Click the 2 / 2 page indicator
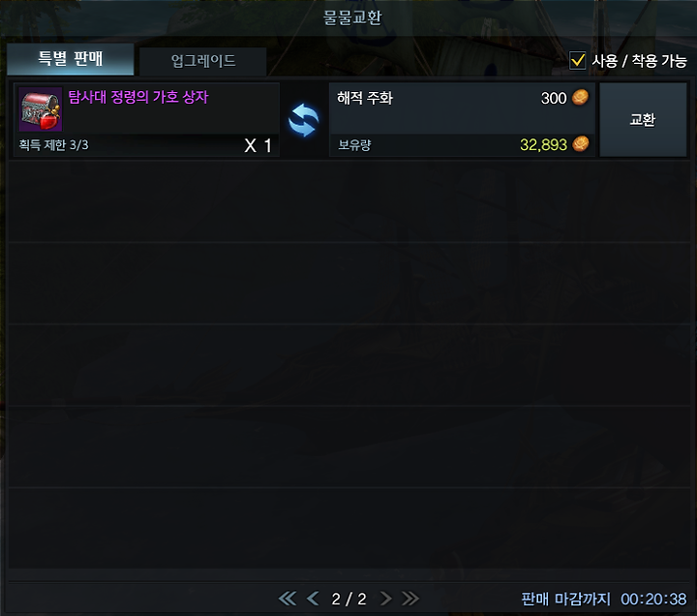This screenshot has width=697, height=616. (348, 600)
